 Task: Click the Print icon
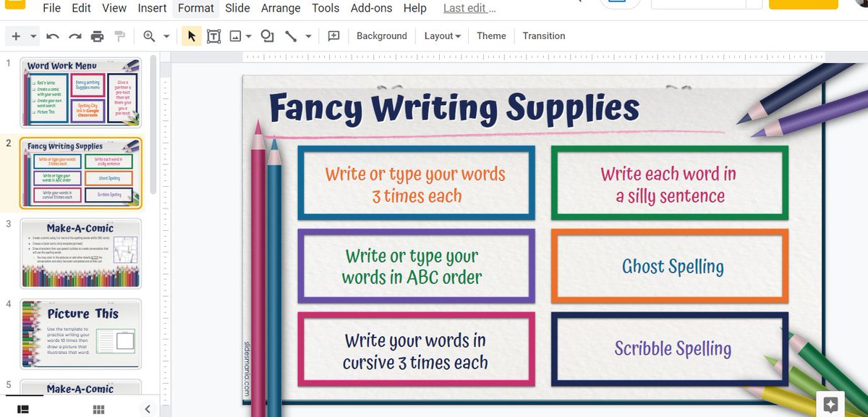97,36
